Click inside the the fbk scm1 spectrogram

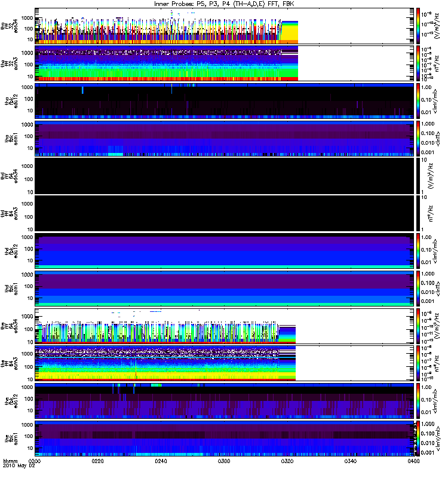tap(225, 439)
